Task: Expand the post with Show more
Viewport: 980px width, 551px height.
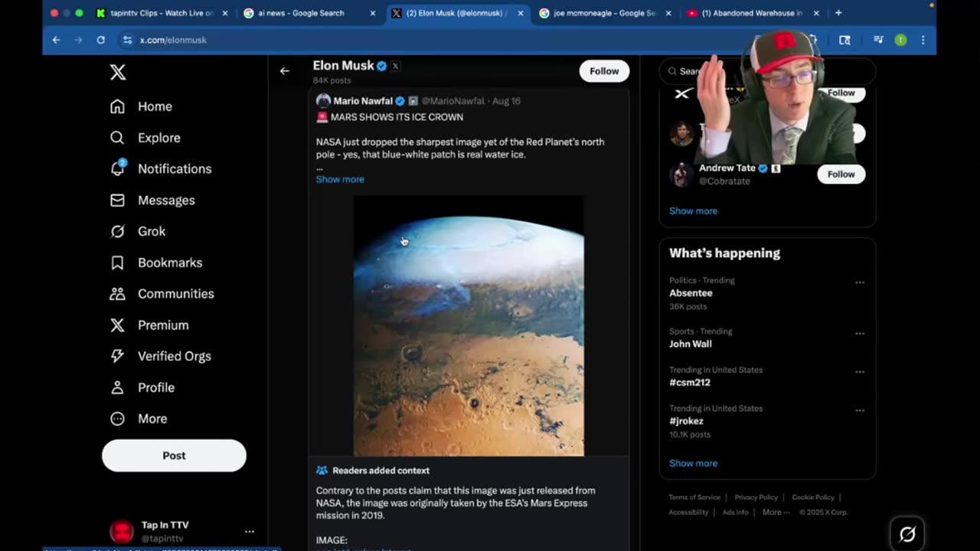Action: [340, 179]
